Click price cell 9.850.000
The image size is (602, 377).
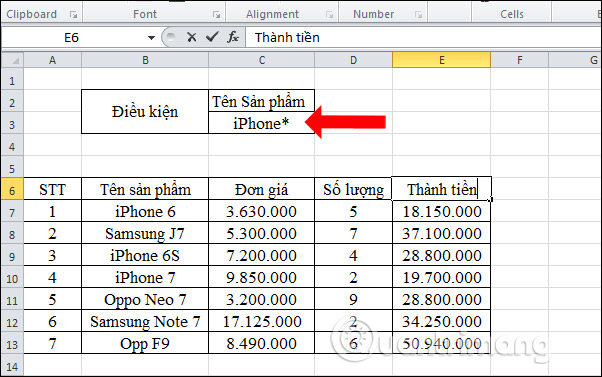[261, 277]
